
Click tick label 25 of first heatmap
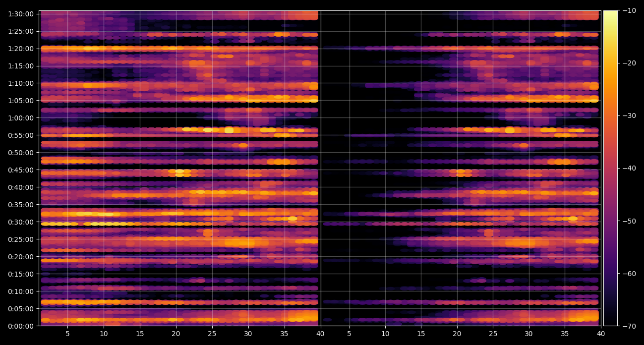212,334
